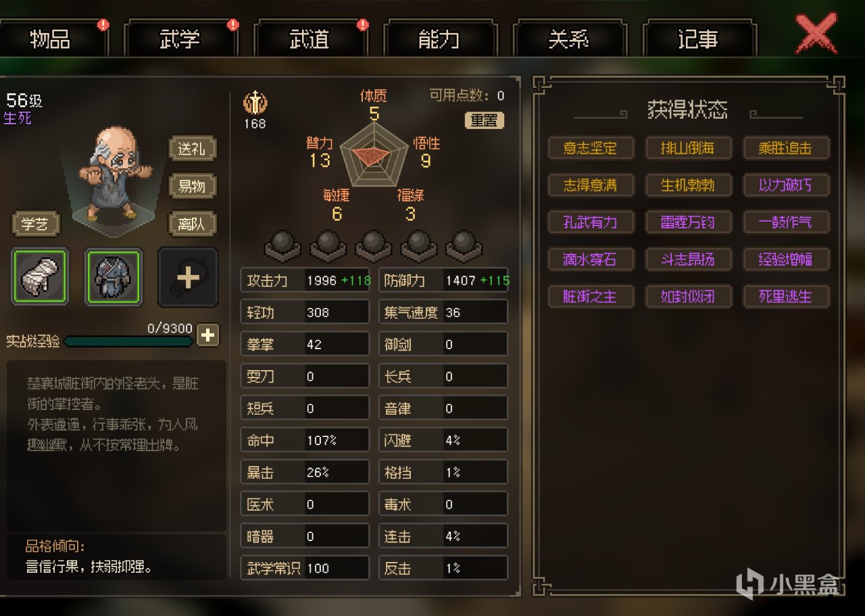Switch to the 物品 tab
The height and width of the screenshot is (616, 865).
pyautogui.click(x=52, y=39)
